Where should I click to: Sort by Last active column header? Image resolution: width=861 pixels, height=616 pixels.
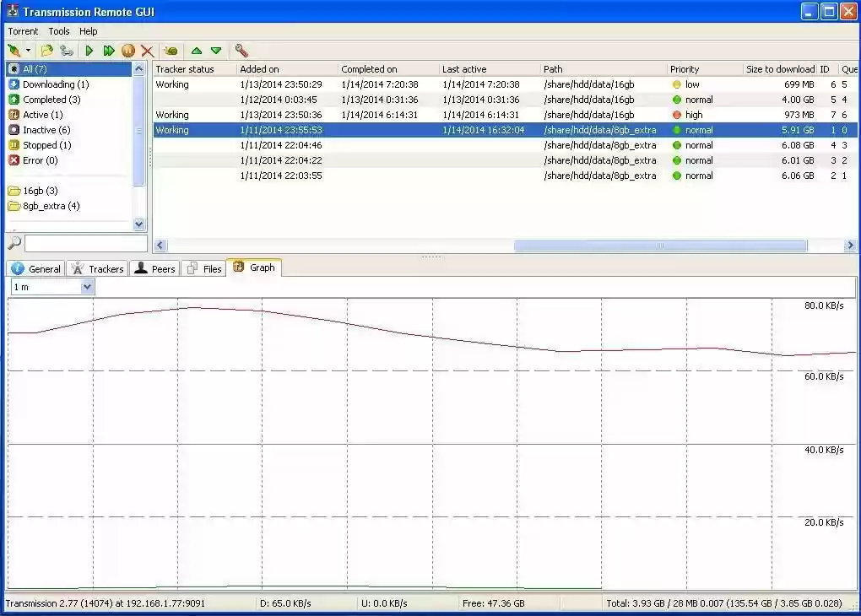[490, 69]
